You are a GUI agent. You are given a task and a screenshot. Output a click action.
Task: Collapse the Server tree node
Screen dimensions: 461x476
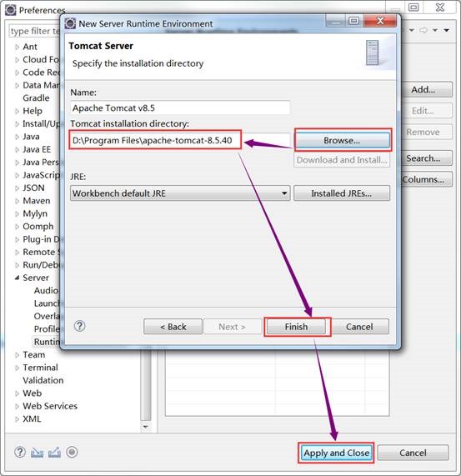(x=17, y=278)
